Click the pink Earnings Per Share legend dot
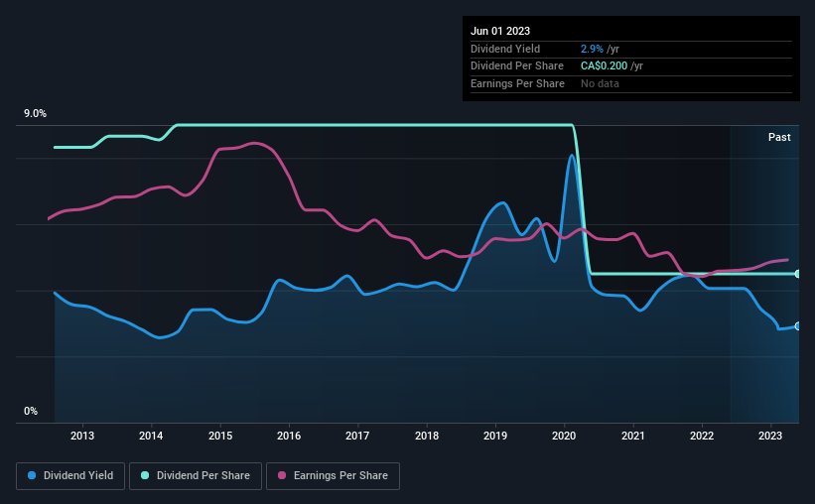Image resolution: width=815 pixels, height=504 pixels. tap(282, 475)
